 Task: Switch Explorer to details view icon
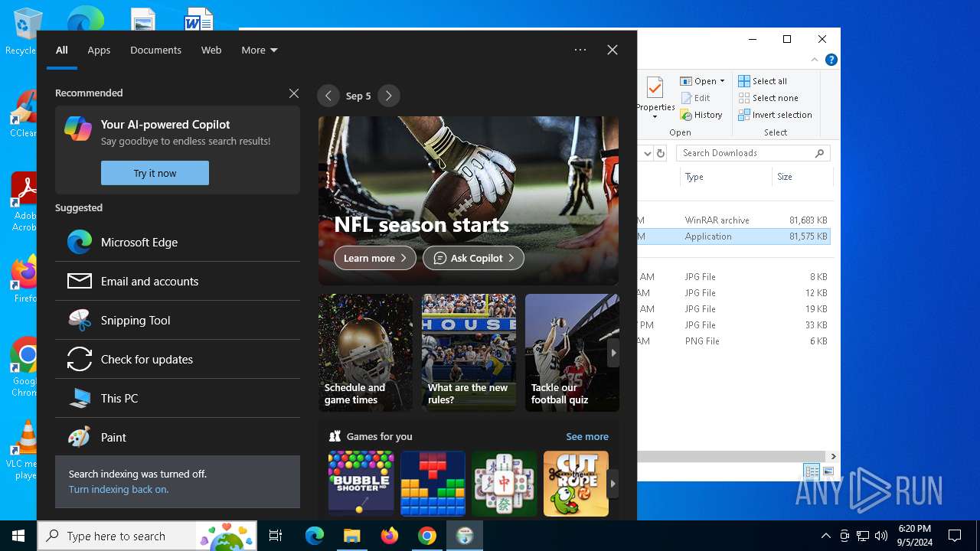point(812,471)
